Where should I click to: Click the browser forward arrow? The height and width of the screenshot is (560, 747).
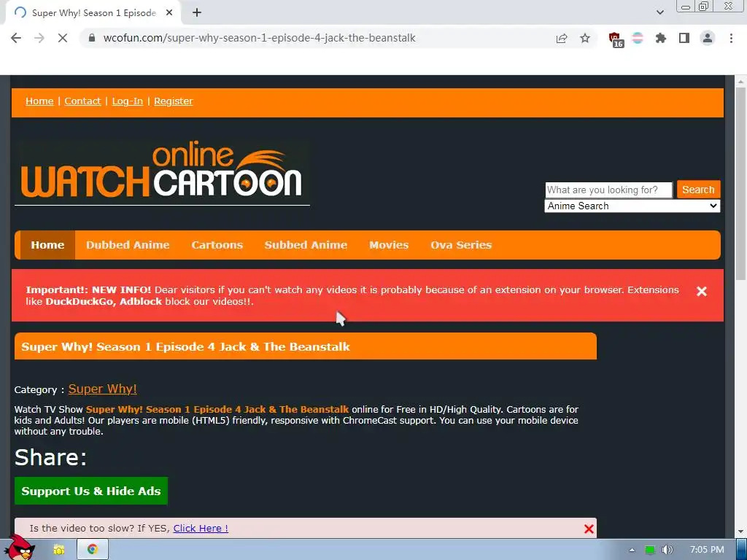(x=39, y=38)
